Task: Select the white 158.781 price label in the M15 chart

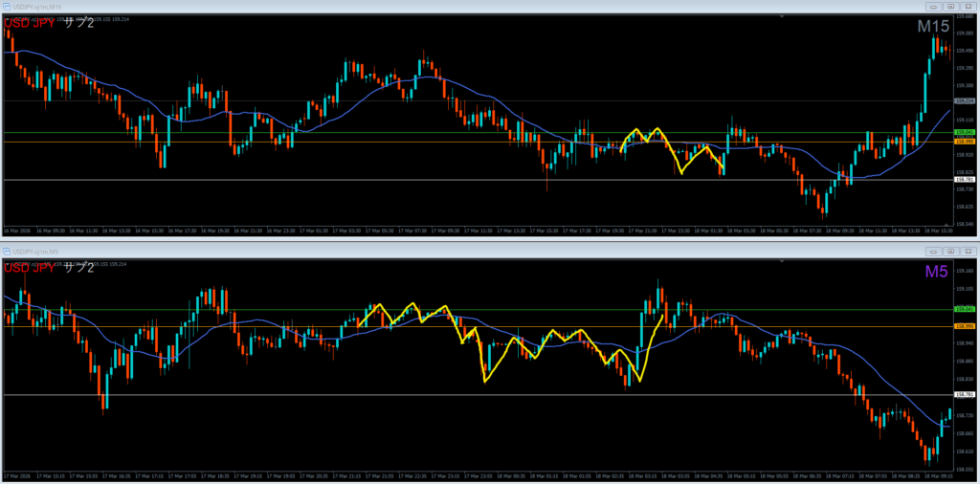Action: click(965, 180)
